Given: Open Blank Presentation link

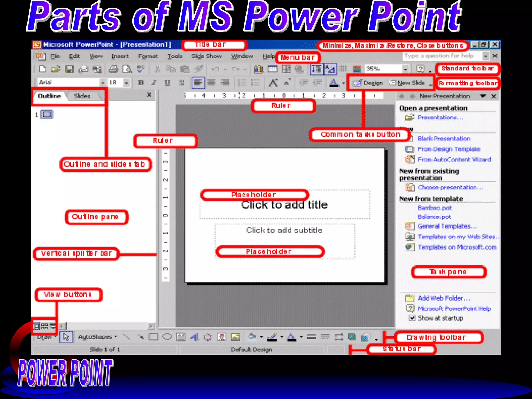Looking at the screenshot, I should [x=444, y=138].
